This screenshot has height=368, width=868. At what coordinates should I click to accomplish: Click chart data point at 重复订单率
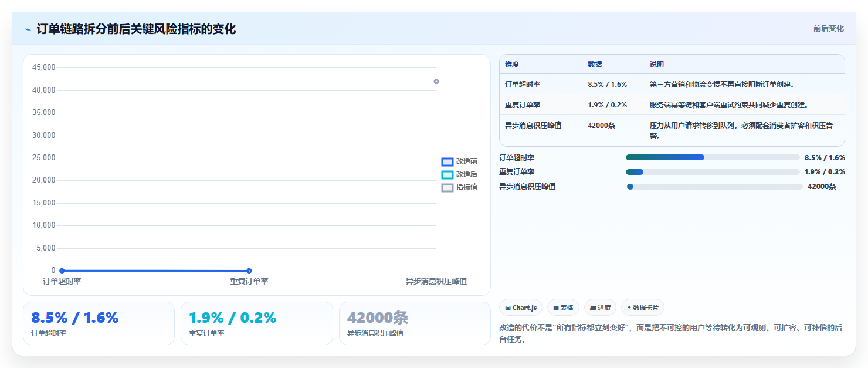coord(249,271)
